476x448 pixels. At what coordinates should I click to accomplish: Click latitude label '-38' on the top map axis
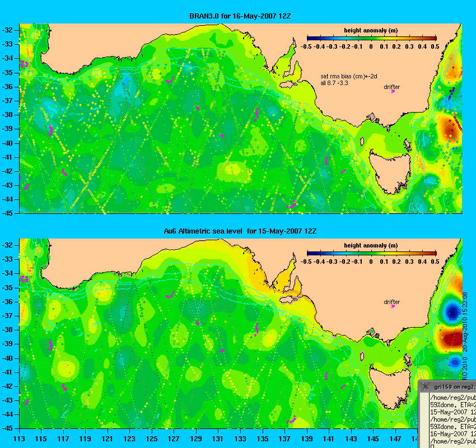tap(8, 115)
